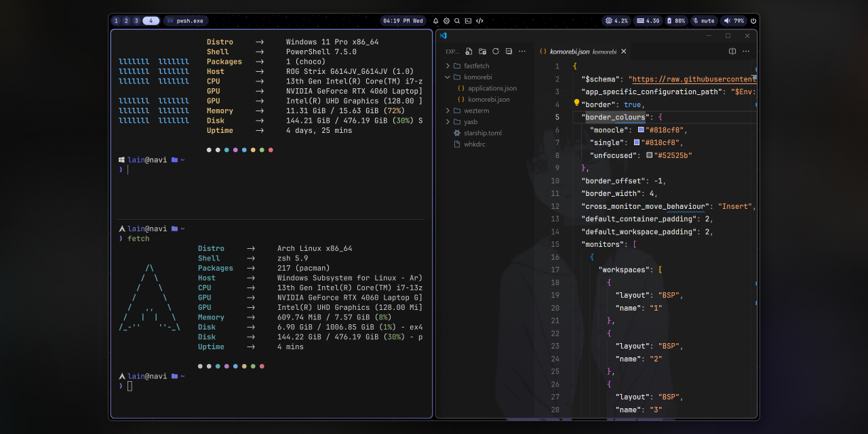Click '4 days, 25 mins' uptime value
This screenshot has height=434, width=868.
point(319,130)
